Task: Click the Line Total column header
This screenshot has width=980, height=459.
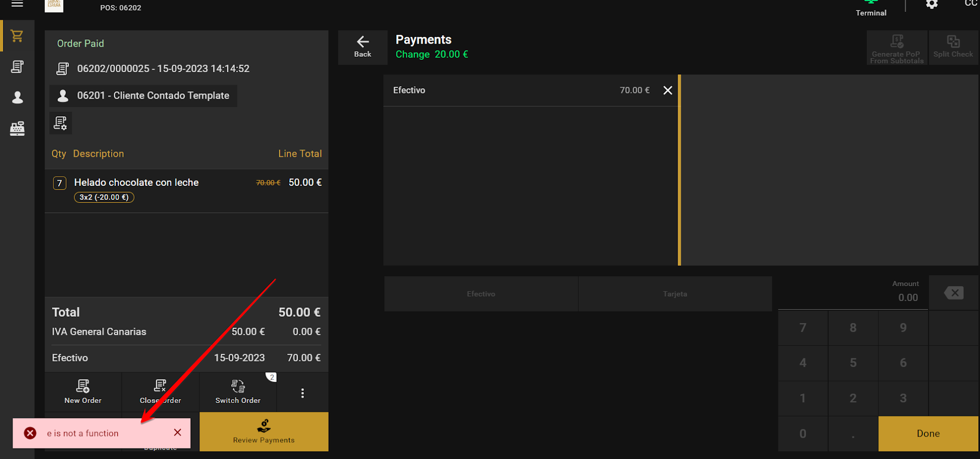Action: coord(300,154)
